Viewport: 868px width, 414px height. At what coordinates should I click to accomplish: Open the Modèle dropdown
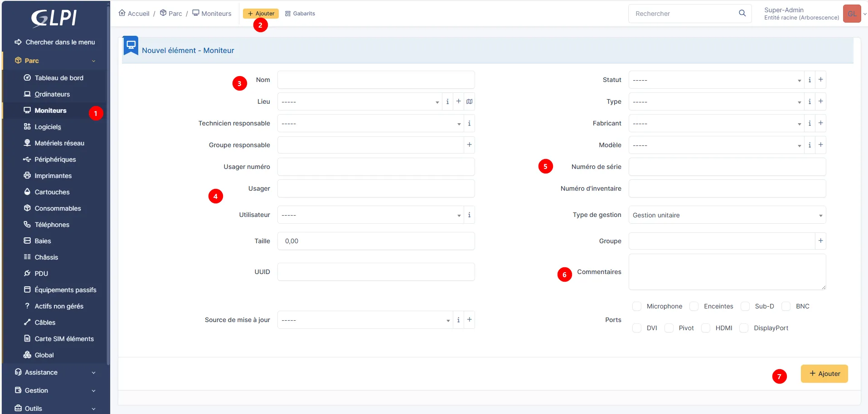tap(716, 145)
